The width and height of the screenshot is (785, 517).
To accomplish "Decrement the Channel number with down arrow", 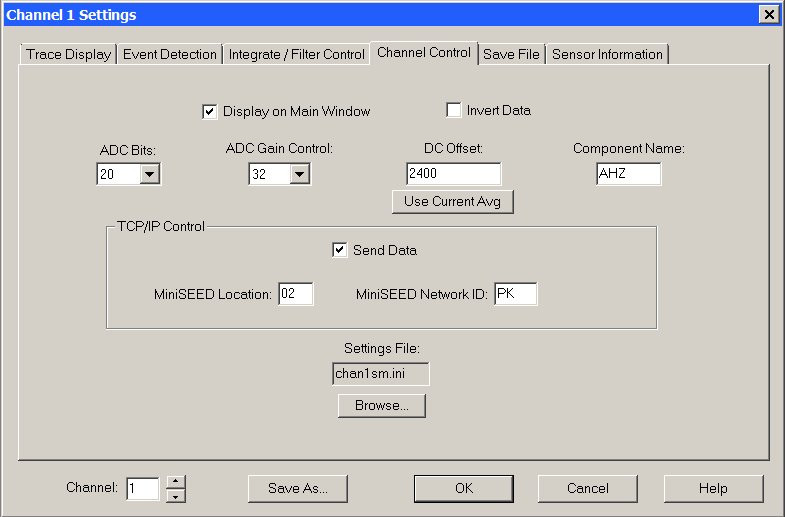I will click(176, 495).
